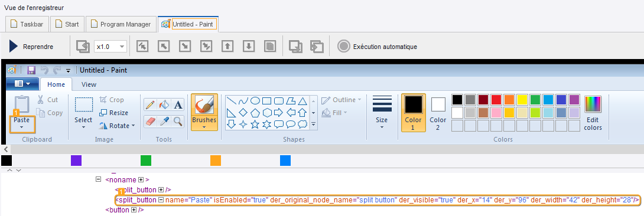
Task: Select the Fill with color bucket tool
Action: pyautogui.click(x=164, y=104)
